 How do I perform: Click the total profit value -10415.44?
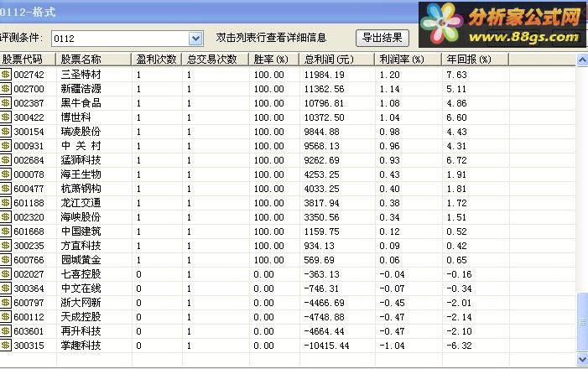tap(326, 346)
